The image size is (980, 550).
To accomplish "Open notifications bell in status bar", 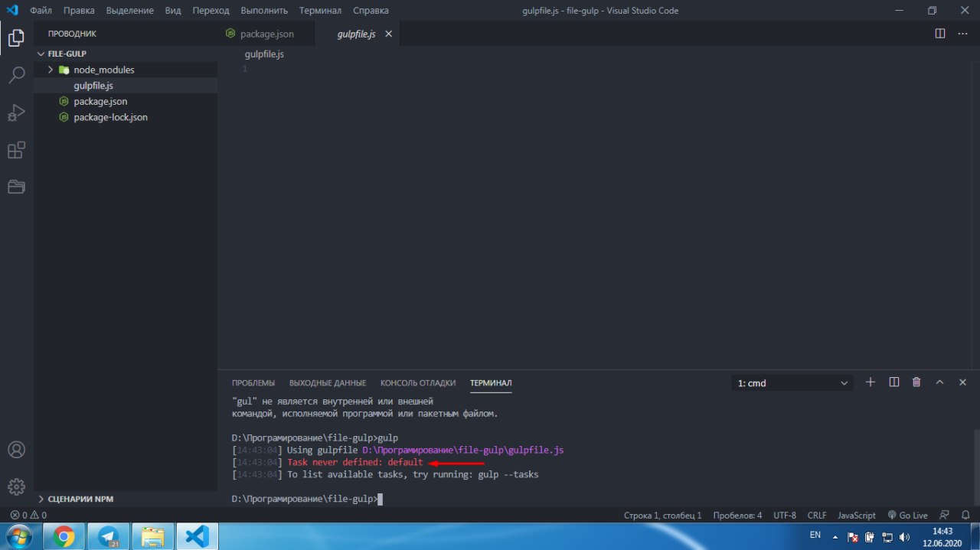I will (x=965, y=516).
